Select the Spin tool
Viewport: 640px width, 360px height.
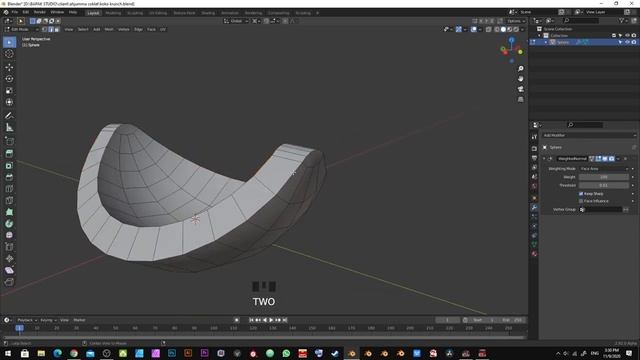tap(9, 224)
